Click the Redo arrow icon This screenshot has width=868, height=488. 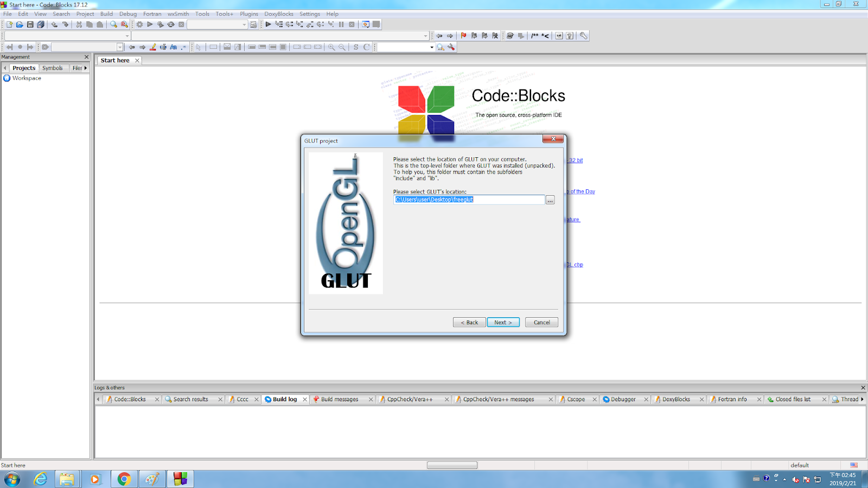65,24
